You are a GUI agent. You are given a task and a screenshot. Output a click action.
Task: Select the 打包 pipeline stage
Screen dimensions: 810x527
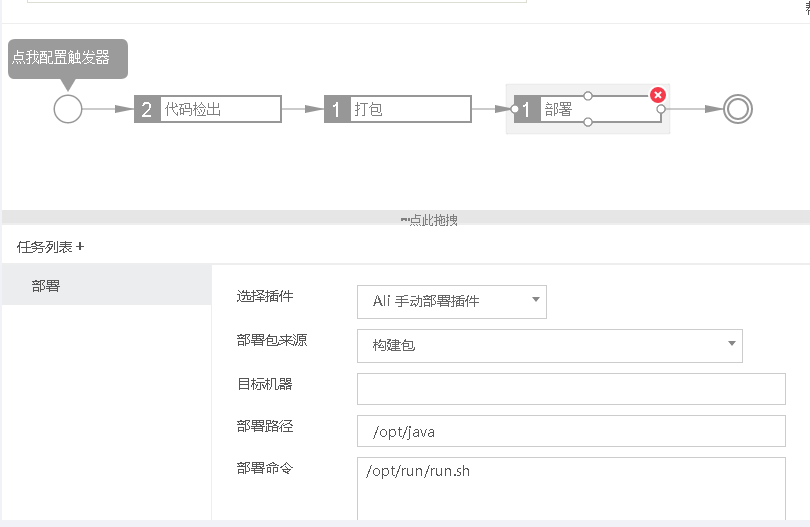(398, 109)
